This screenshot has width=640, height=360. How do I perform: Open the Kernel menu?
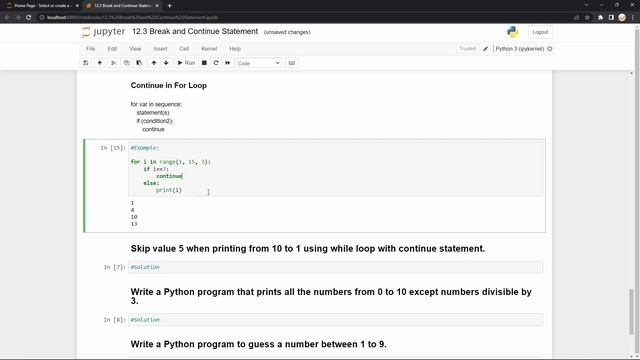pos(209,49)
